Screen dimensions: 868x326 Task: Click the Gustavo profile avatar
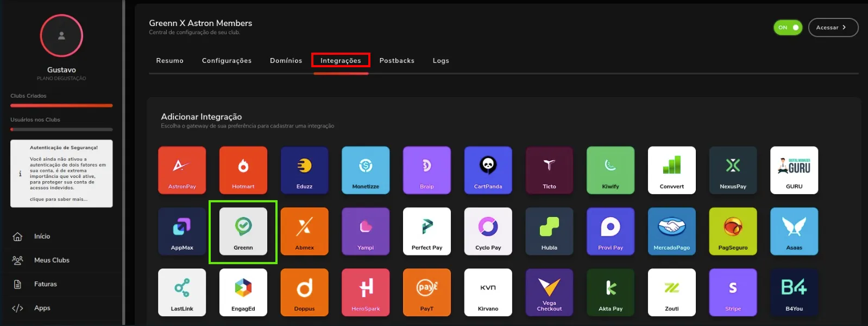(61, 36)
